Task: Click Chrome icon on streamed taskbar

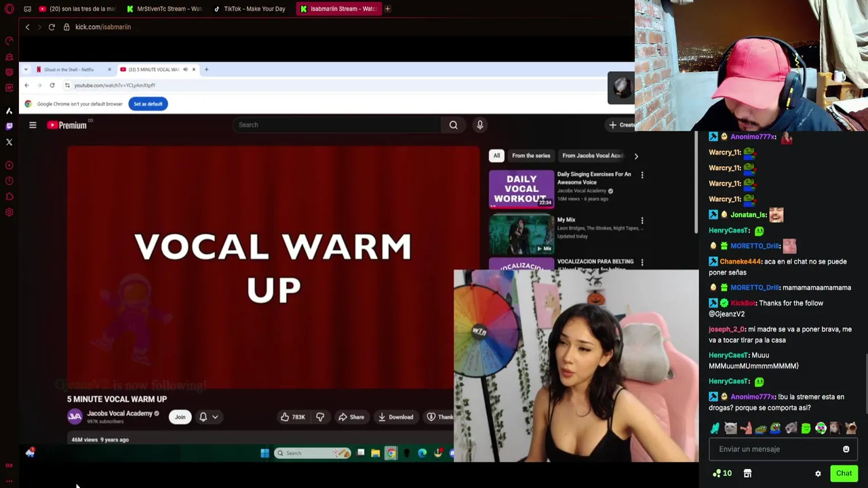Action: [x=391, y=453]
